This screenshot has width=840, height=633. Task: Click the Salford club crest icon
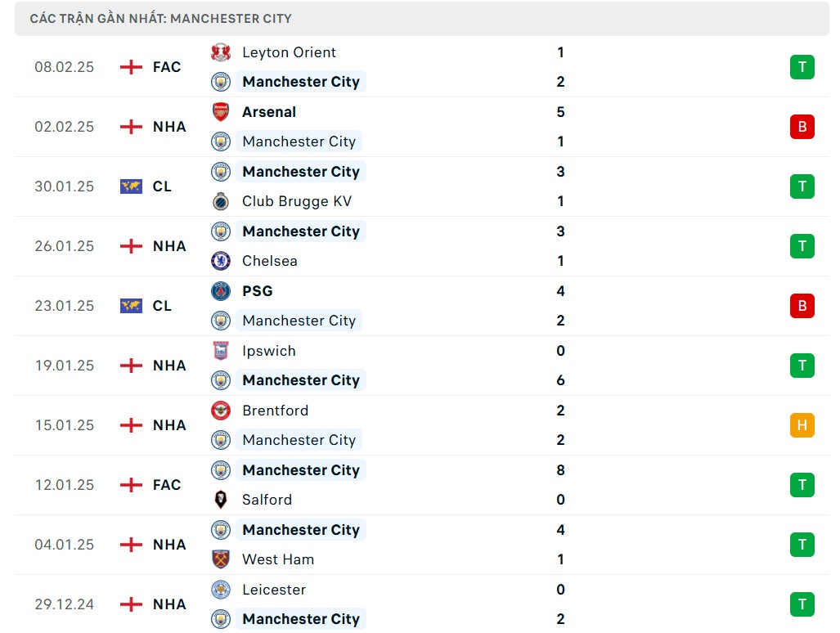pyautogui.click(x=221, y=500)
